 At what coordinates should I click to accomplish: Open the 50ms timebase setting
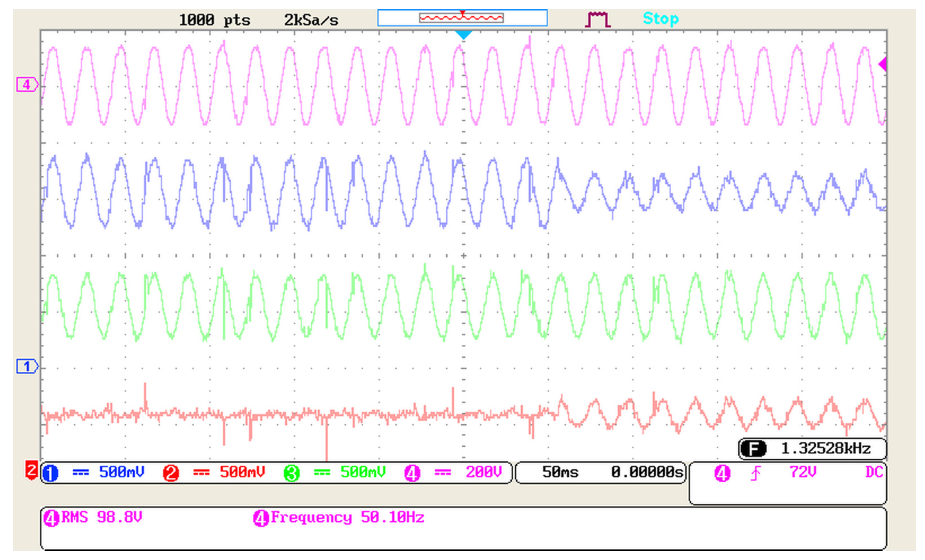coord(560,473)
